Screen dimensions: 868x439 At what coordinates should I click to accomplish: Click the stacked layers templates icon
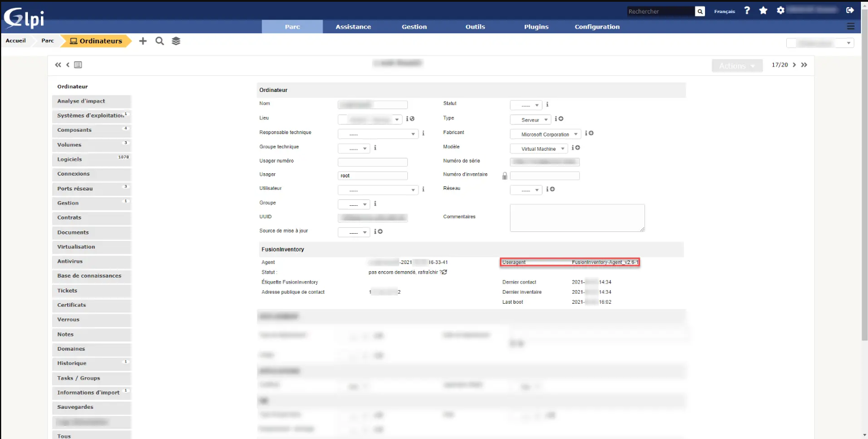coord(176,41)
